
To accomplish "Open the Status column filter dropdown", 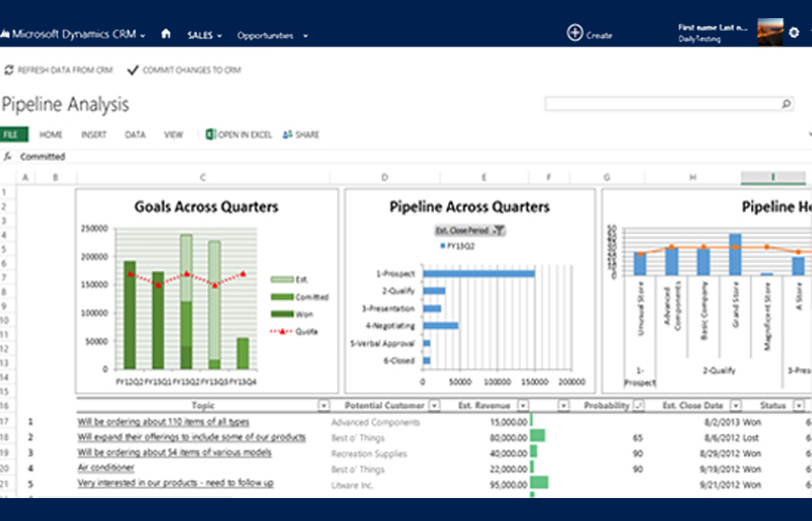I will tap(800, 406).
